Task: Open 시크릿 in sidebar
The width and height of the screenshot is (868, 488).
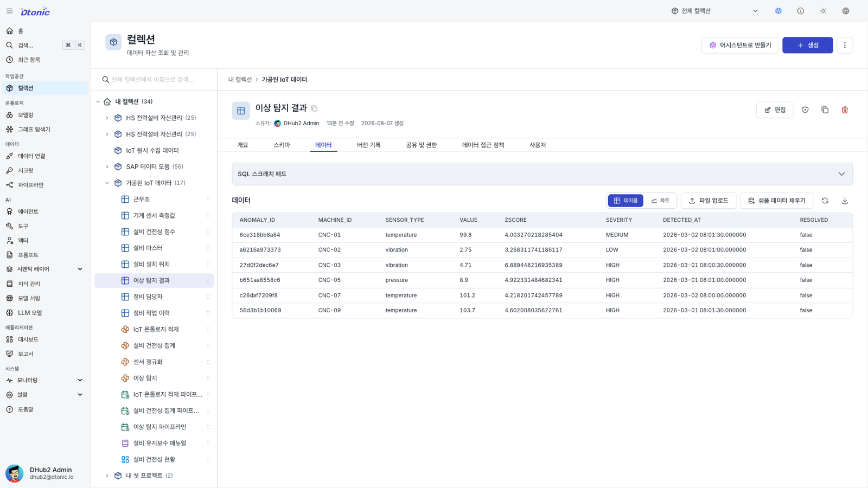Action: [44, 170]
